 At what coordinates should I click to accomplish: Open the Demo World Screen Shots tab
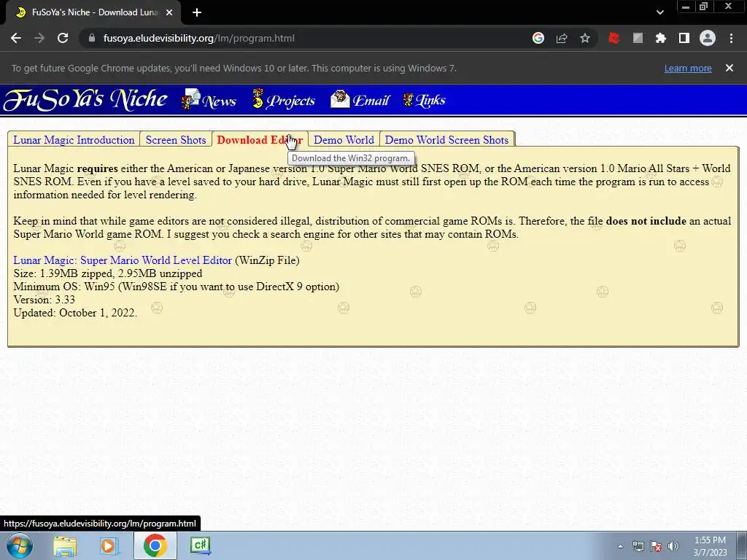[446, 139]
